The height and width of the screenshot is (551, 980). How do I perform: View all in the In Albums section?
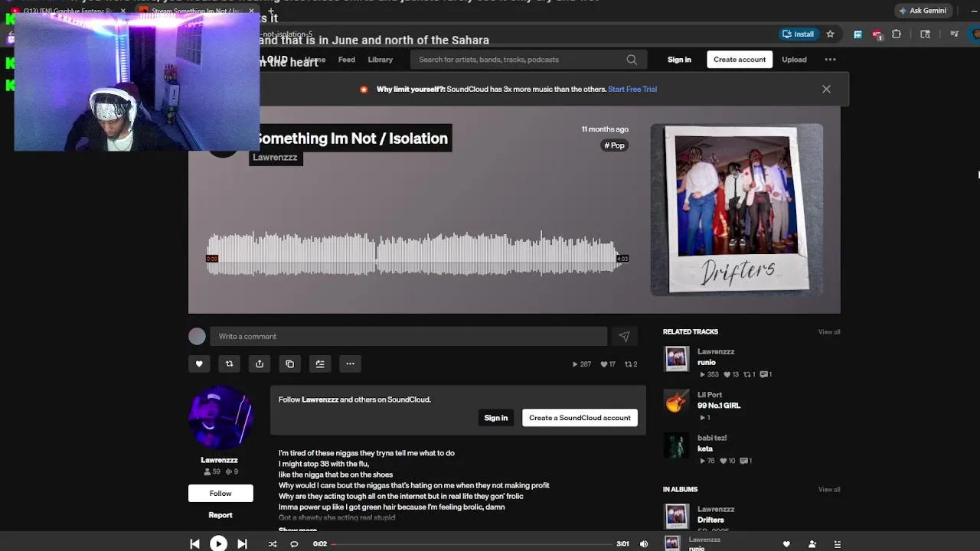click(829, 489)
